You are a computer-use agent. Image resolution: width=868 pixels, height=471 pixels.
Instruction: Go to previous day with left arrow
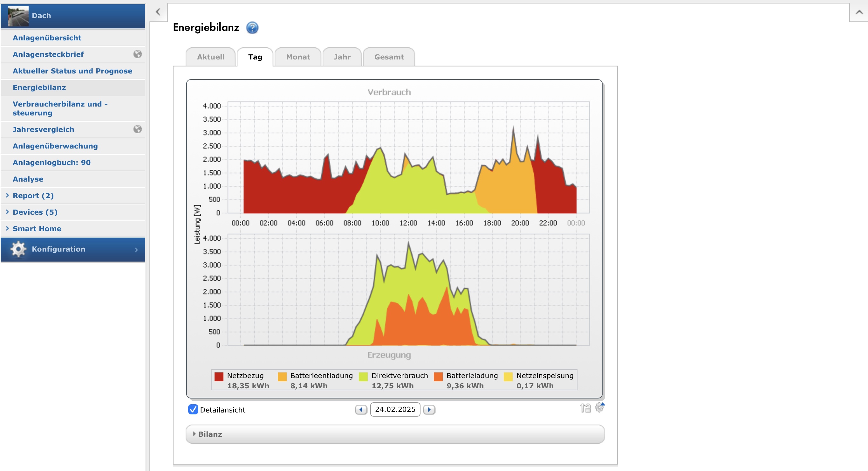(361, 410)
